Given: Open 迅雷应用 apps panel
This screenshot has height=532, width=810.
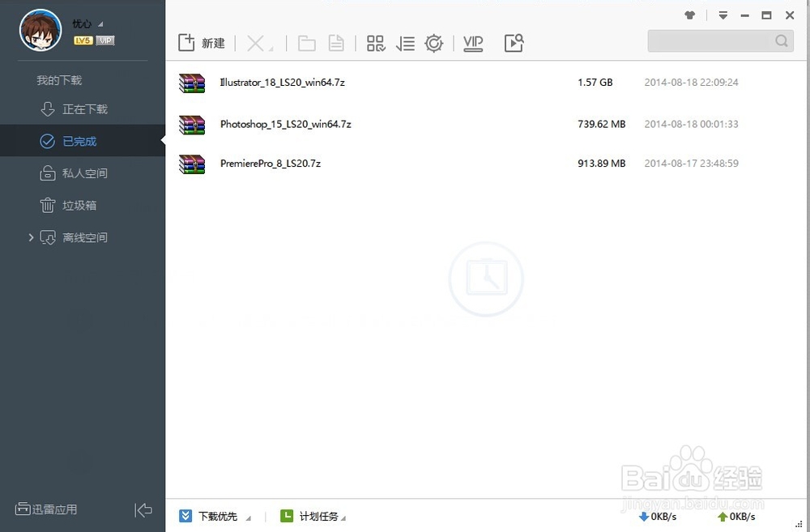Looking at the screenshot, I should click(x=46, y=509).
